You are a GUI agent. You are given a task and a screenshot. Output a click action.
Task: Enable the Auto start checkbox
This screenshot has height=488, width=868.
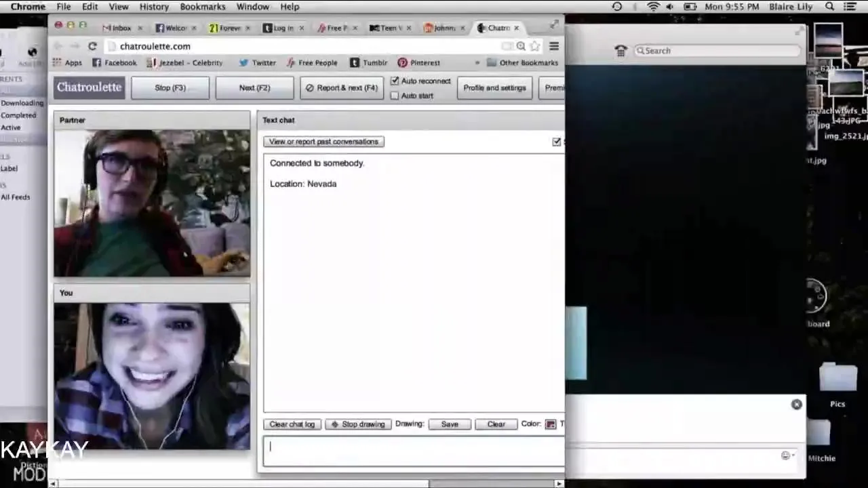[395, 96]
